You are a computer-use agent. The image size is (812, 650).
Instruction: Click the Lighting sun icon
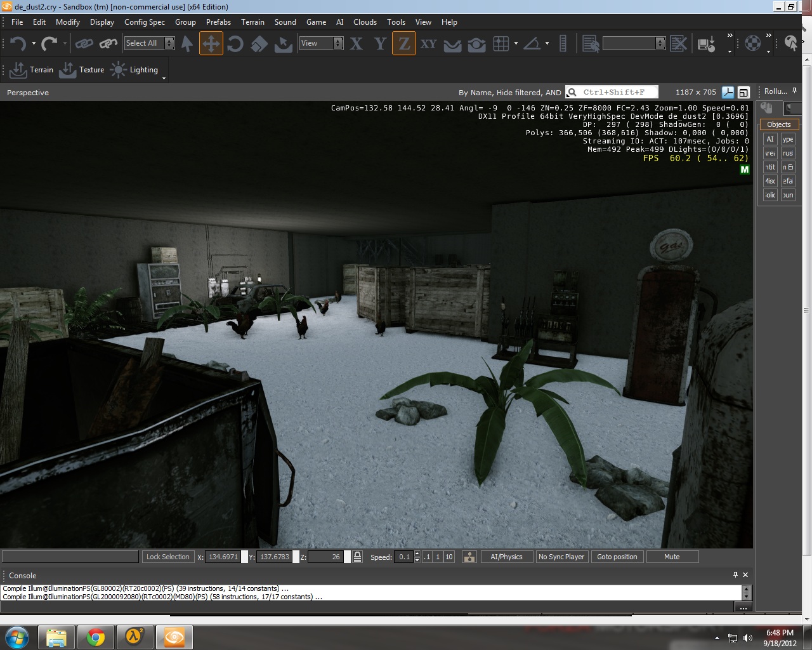(119, 70)
